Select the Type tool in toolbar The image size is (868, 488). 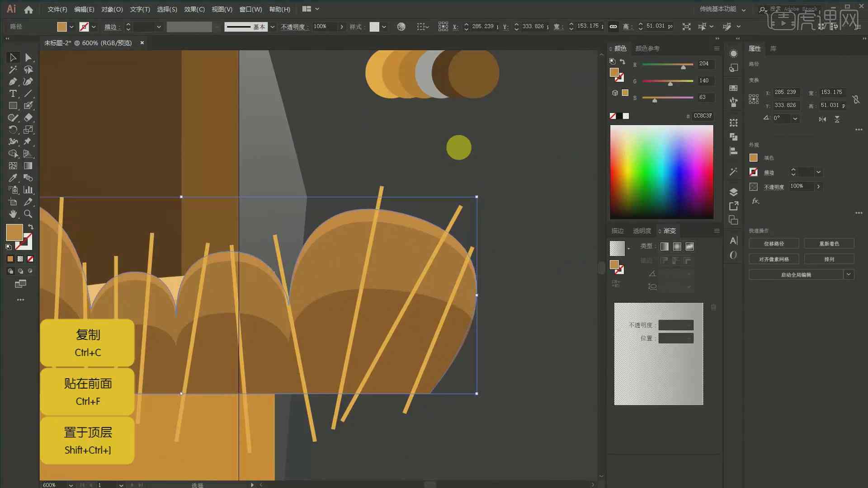click(11, 93)
